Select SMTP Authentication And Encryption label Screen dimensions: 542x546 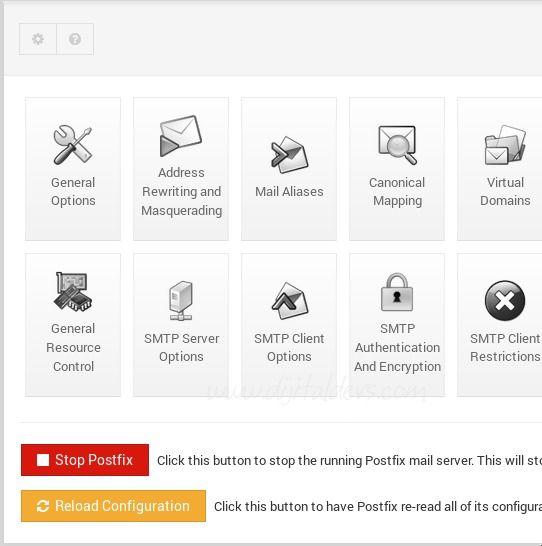coord(398,348)
